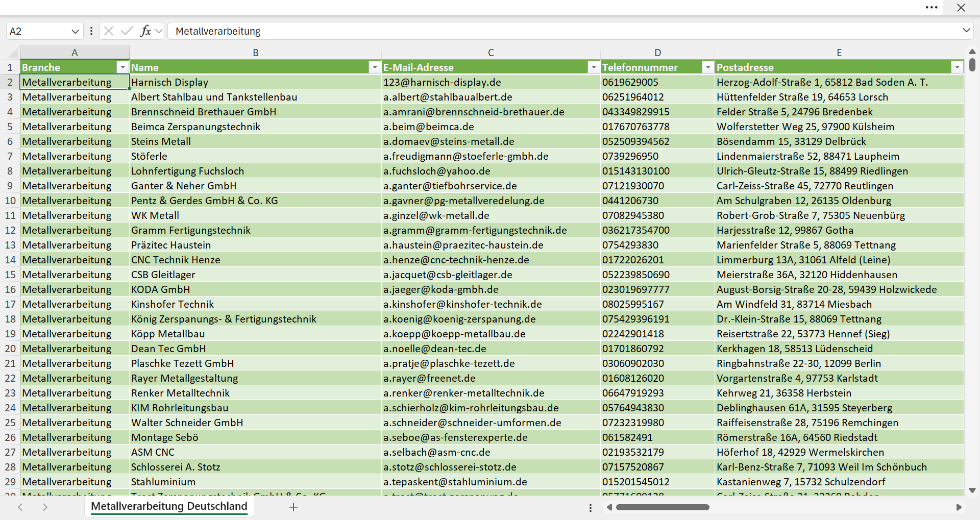Viewport: 980px width, 520px height.
Task: Confirm entry with the checkmark icon
Action: click(127, 31)
